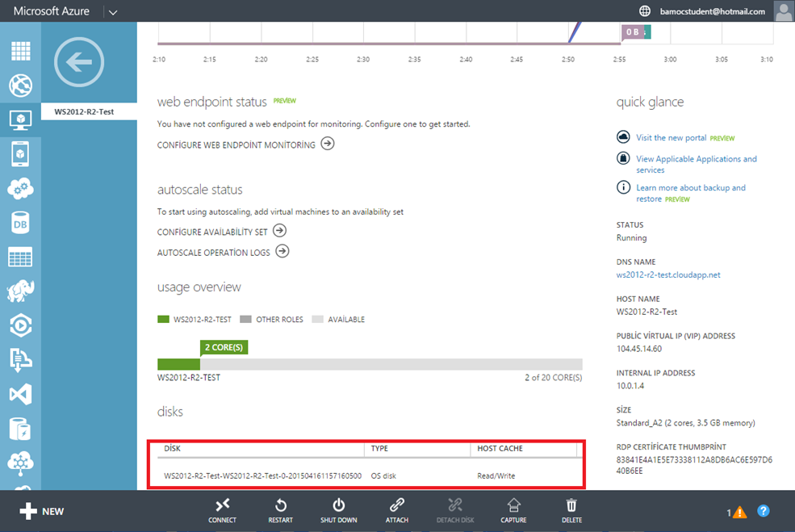Open Storage table sidebar icon
795x532 pixels.
click(20, 258)
